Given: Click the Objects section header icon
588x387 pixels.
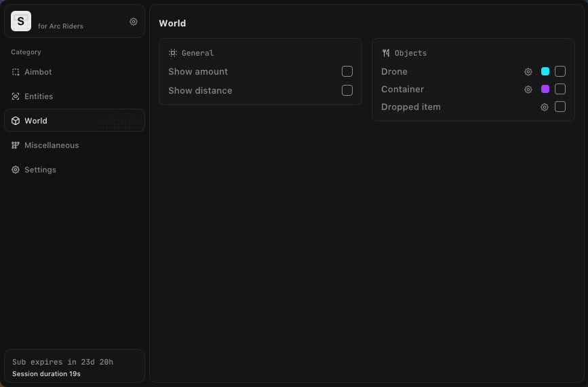Looking at the screenshot, I should [386, 53].
